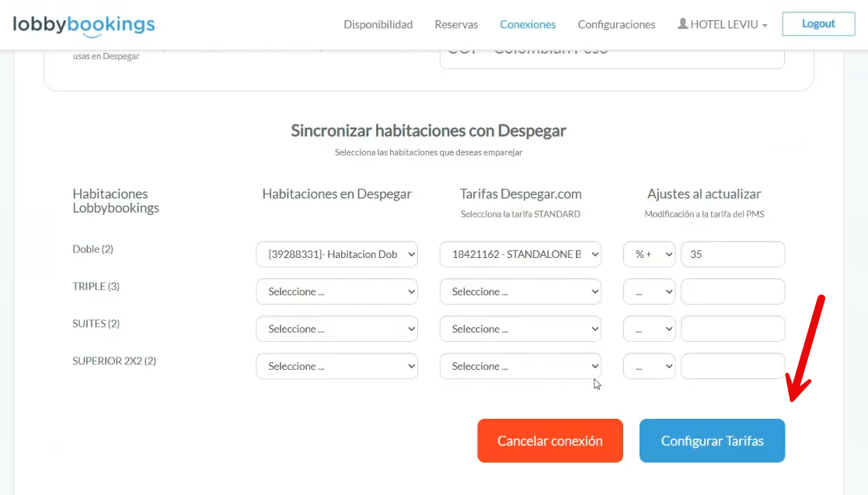
Task: Click the Ajustes al actualizar column header
Action: coord(704,193)
